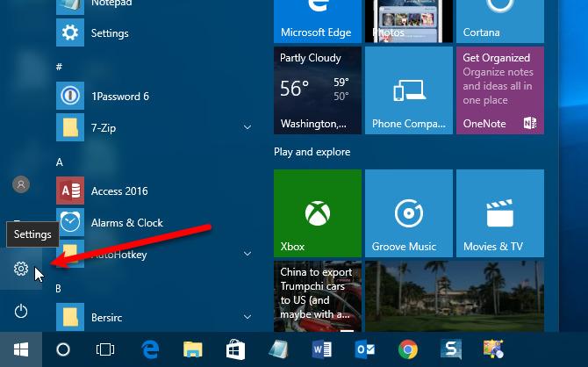Open the Microsoft Edge tile
This screenshot has height=367, width=588.
click(x=317, y=20)
